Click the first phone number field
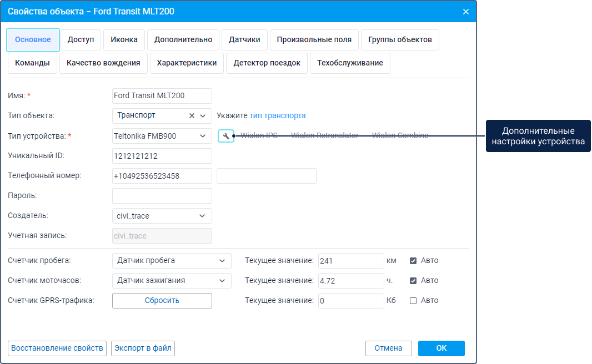 [162, 176]
